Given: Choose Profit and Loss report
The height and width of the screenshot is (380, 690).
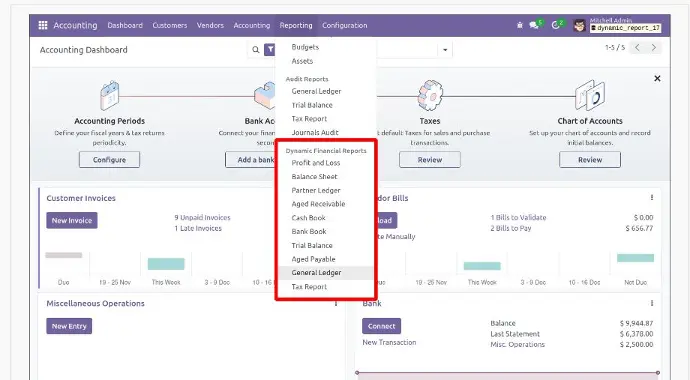Looking at the screenshot, I should click(316, 163).
